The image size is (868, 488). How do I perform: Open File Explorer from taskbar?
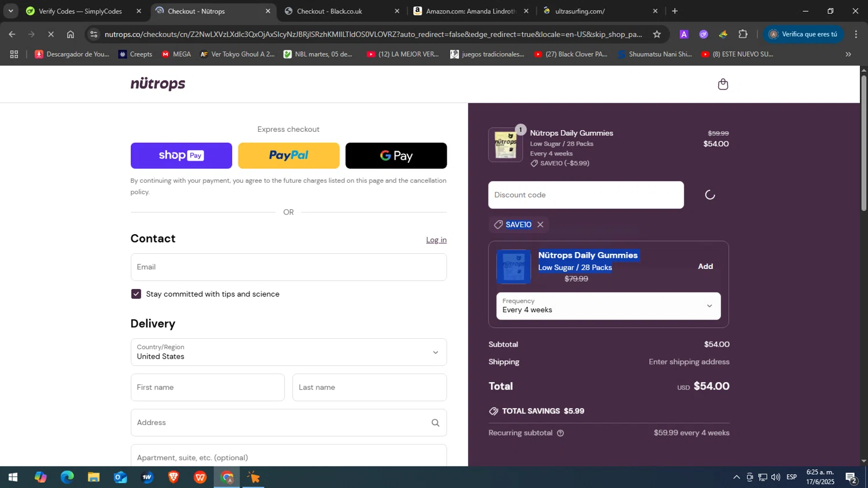(94, 478)
